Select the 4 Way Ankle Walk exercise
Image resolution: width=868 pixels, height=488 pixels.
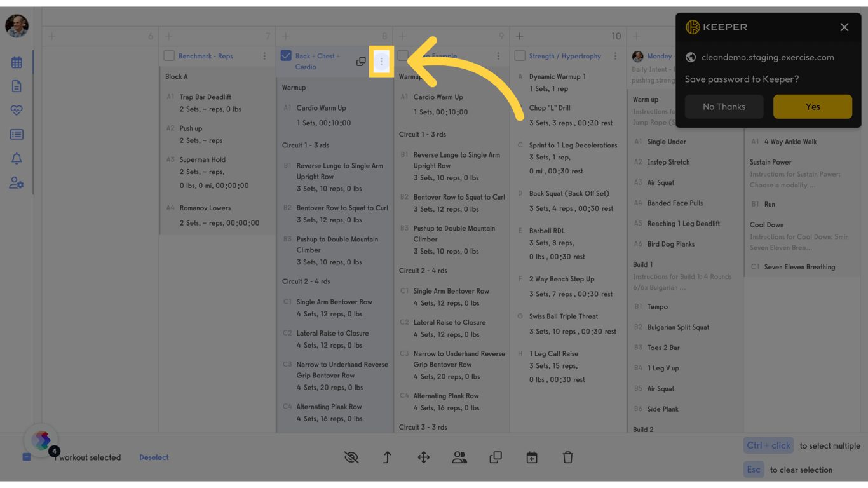[x=790, y=142]
